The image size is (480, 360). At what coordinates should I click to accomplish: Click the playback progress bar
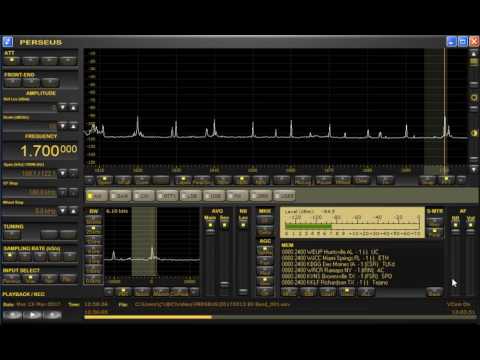click(280, 317)
